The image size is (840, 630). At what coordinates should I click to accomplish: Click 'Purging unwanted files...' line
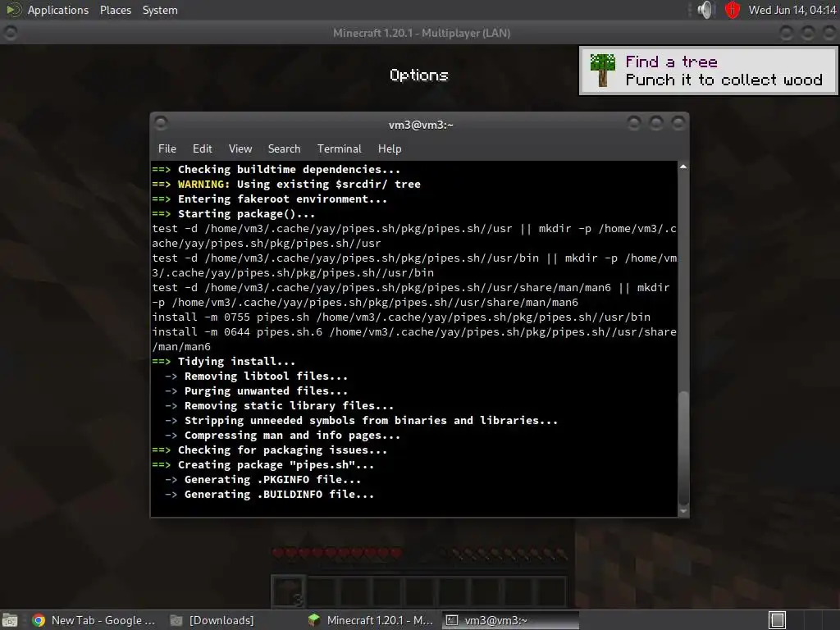[x=266, y=391]
